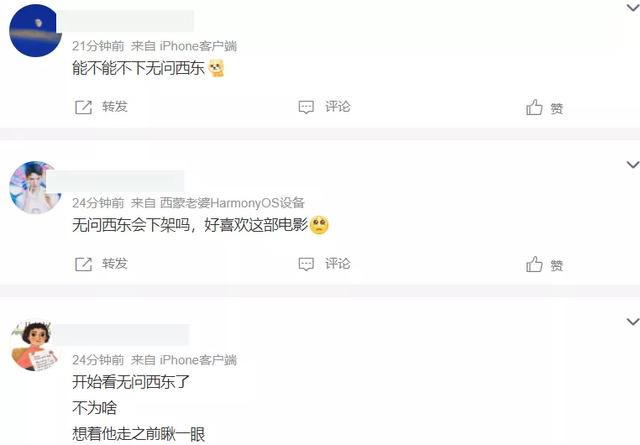Open blue moon avatar of first user

point(36,31)
